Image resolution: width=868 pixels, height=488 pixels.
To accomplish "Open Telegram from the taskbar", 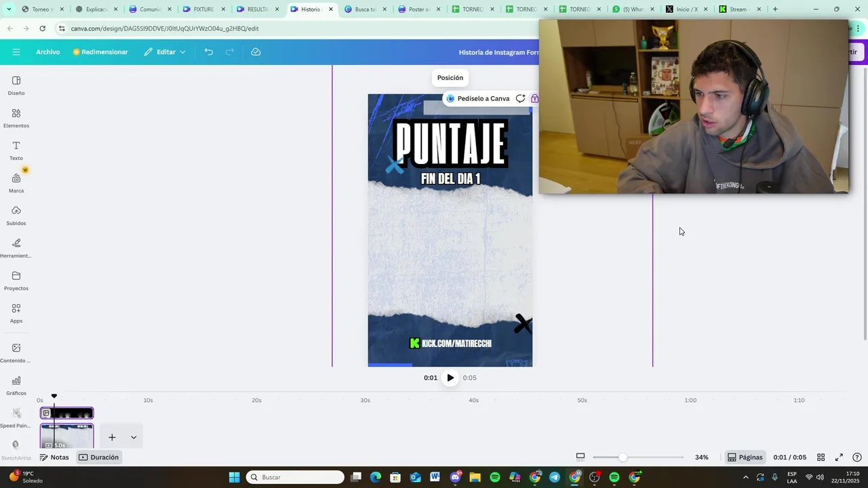I will pyautogui.click(x=555, y=477).
